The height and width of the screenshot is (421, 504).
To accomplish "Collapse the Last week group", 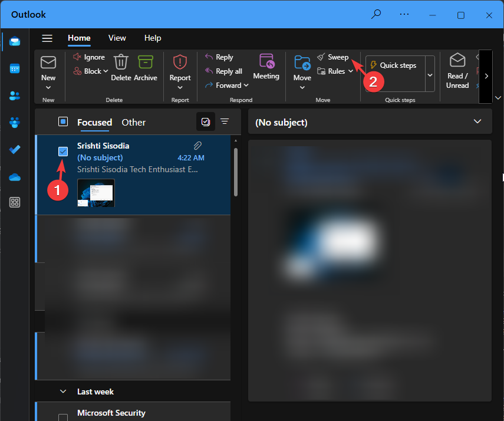I will [x=64, y=391].
